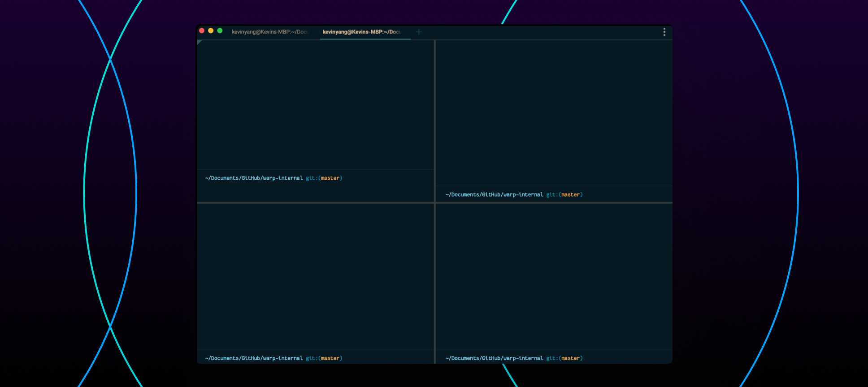Click the bottom-right pane's git:(master) branch text

point(564,358)
